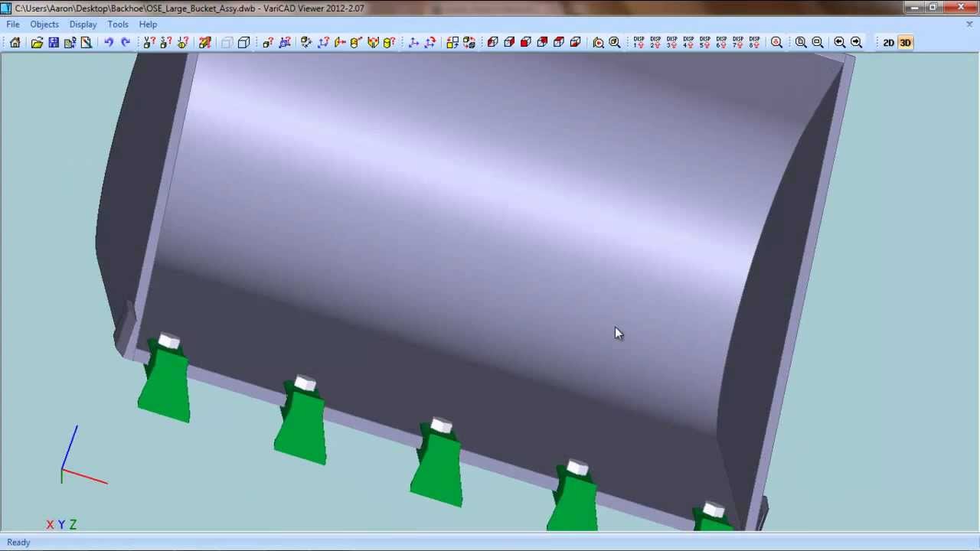
Task: Undo the last action
Action: point(109,43)
